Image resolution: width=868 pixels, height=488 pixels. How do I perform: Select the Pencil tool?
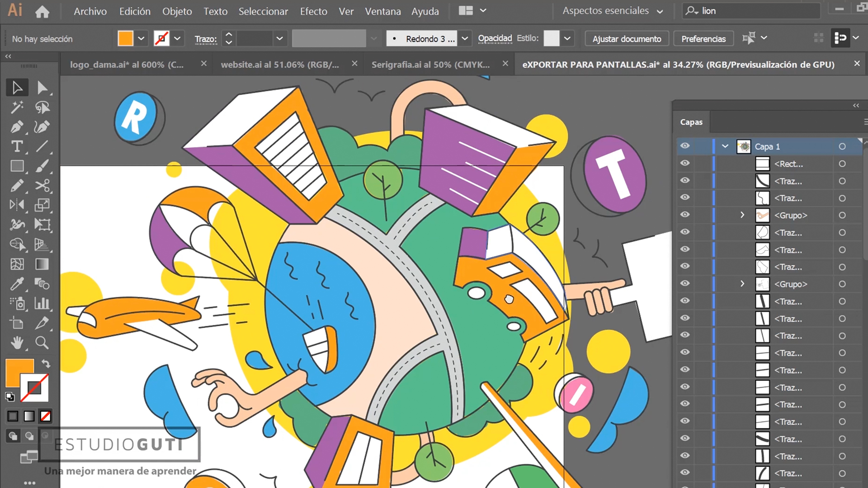(17, 186)
